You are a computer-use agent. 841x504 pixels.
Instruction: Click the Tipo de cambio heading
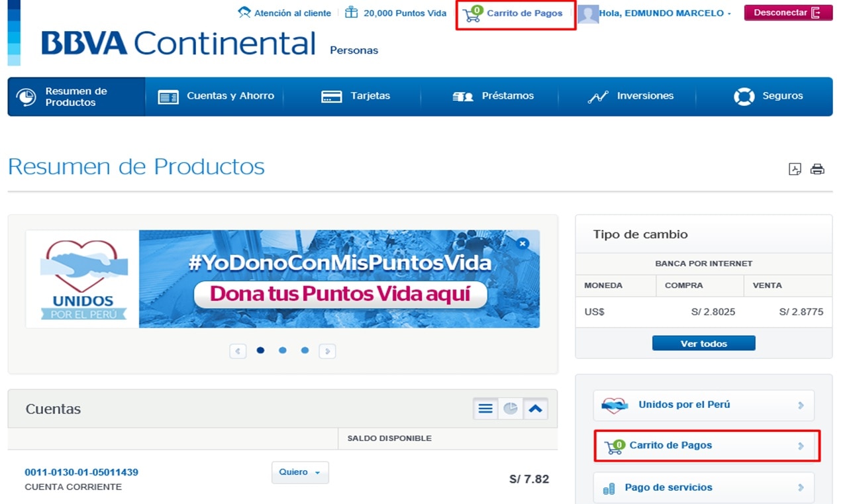click(x=640, y=234)
